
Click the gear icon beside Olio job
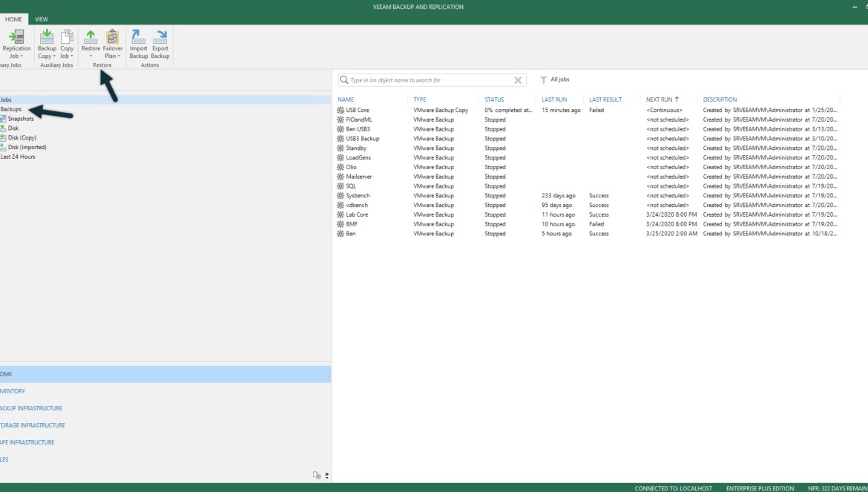click(341, 167)
